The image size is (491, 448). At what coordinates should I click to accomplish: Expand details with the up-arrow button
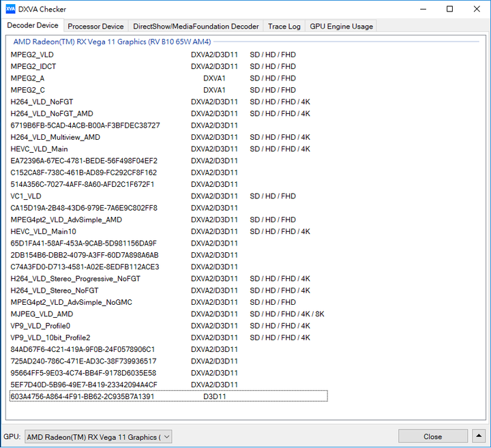click(x=479, y=436)
